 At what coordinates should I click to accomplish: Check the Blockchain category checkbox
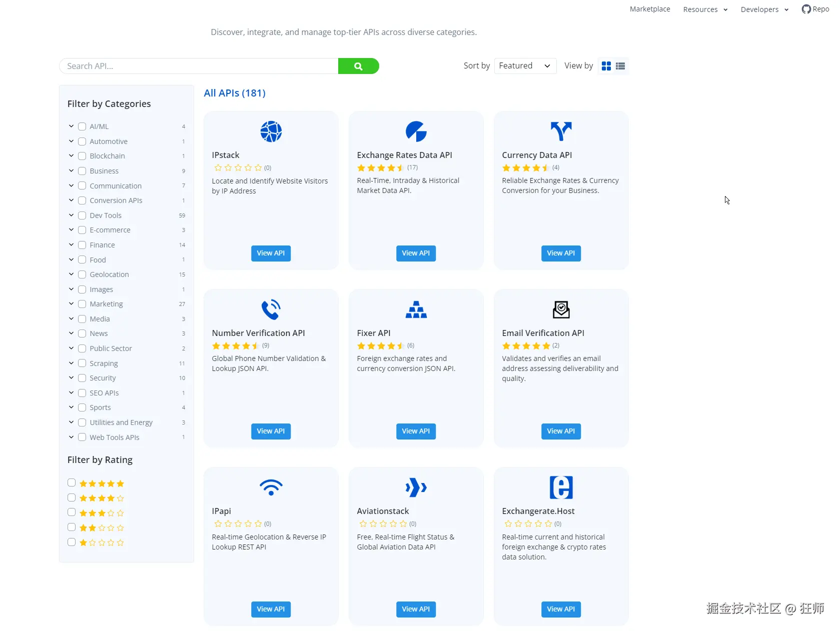(x=82, y=156)
